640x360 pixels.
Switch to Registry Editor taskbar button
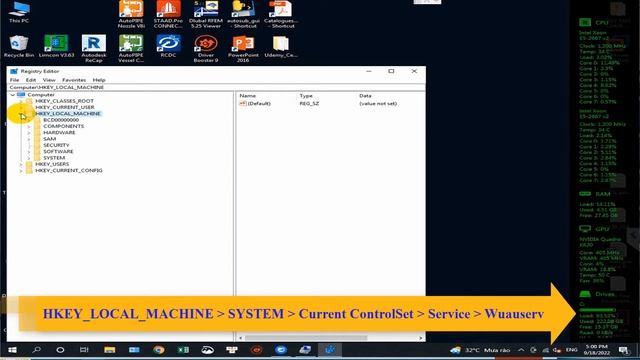[x=330, y=350]
